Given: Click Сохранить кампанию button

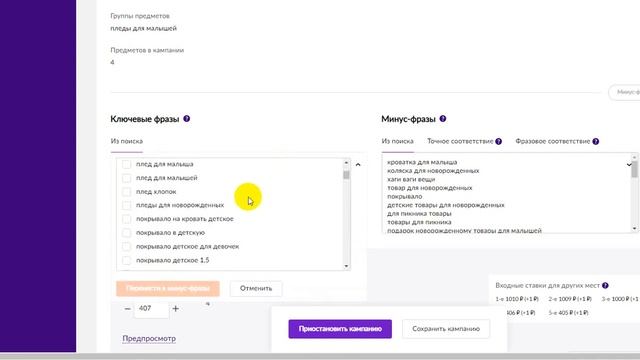Looking at the screenshot, I should (x=446, y=329).
